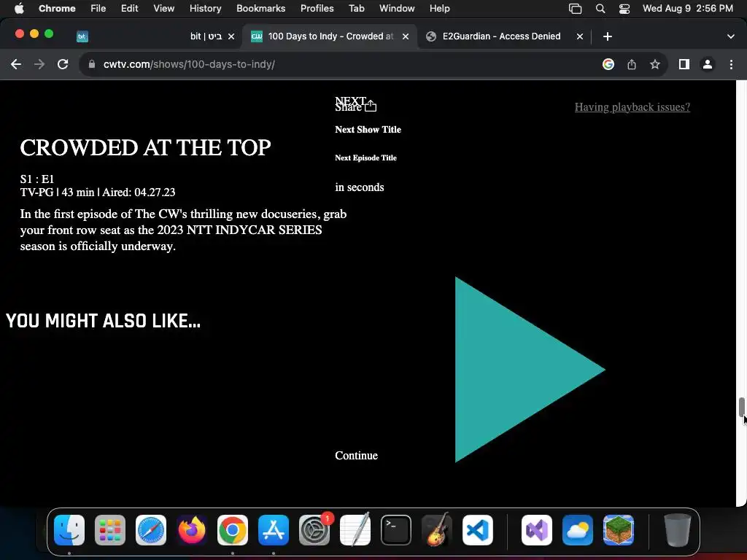
Task: Open the Chrome application menu
Action: (57, 9)
